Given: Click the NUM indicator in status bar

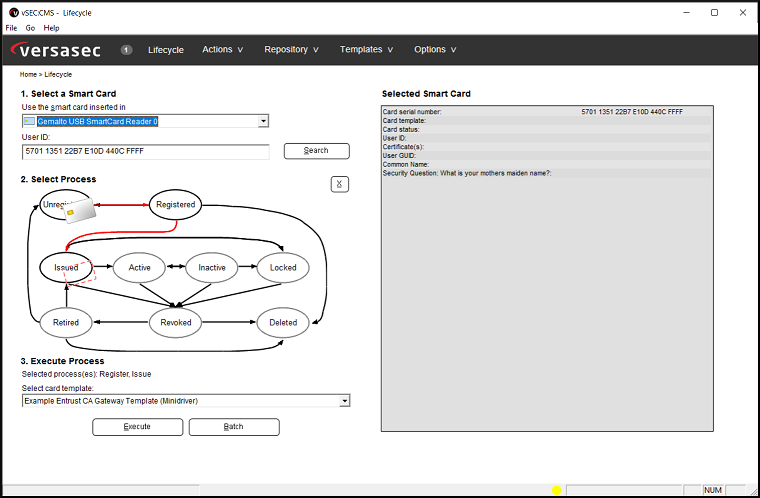Looking at the screenshot, I should pos(712,490).
